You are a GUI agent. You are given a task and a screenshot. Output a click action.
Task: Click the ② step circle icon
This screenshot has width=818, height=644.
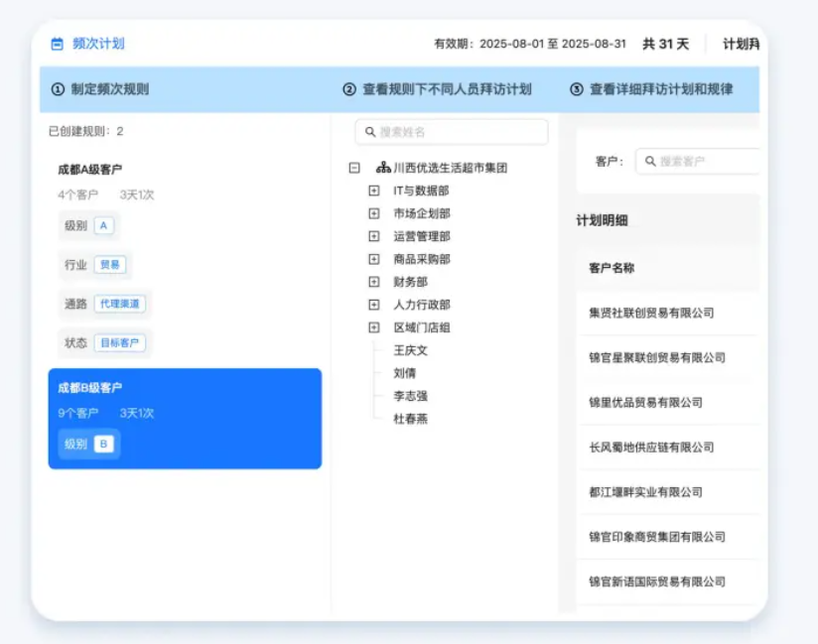coord(346,88)
